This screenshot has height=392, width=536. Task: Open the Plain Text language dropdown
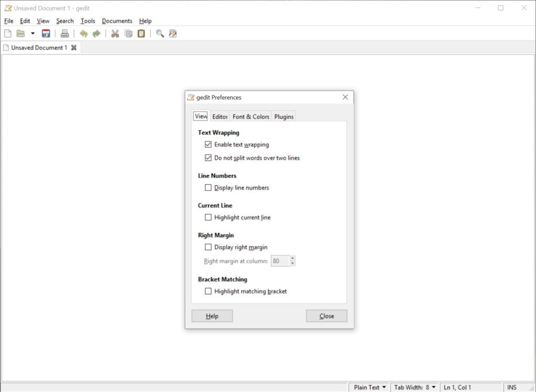point(370,387)
